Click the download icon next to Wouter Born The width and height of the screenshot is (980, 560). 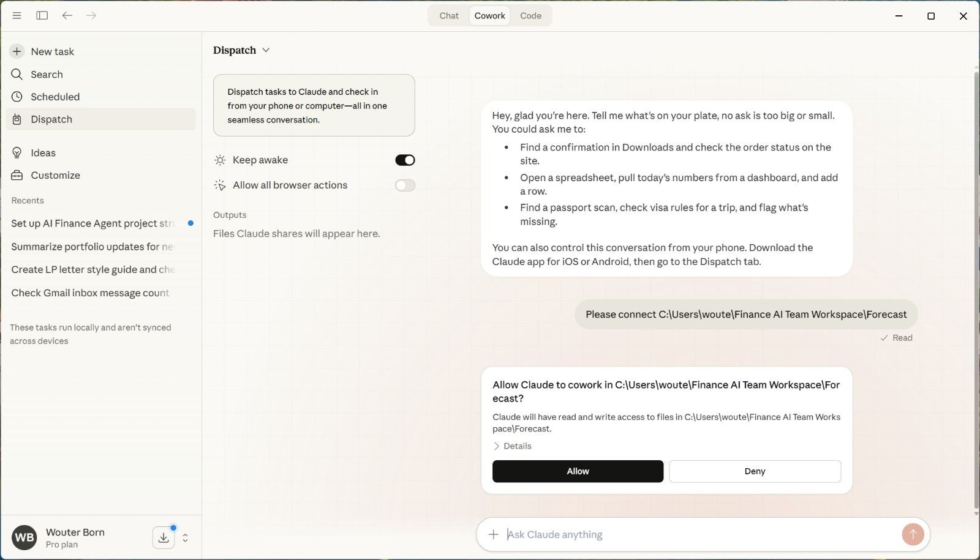[x=163, y=537]
